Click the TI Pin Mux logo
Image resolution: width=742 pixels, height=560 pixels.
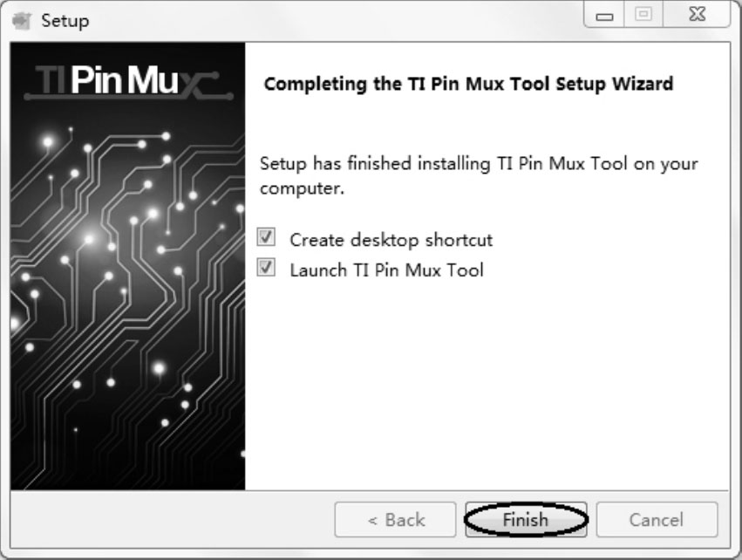click(128, 81)
